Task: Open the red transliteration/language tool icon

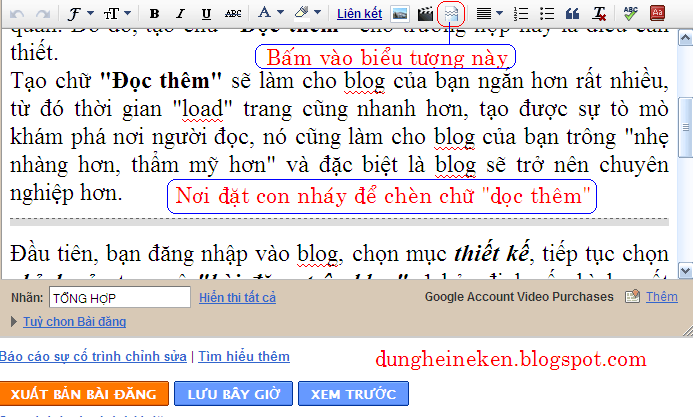Action: pos(657,13)
